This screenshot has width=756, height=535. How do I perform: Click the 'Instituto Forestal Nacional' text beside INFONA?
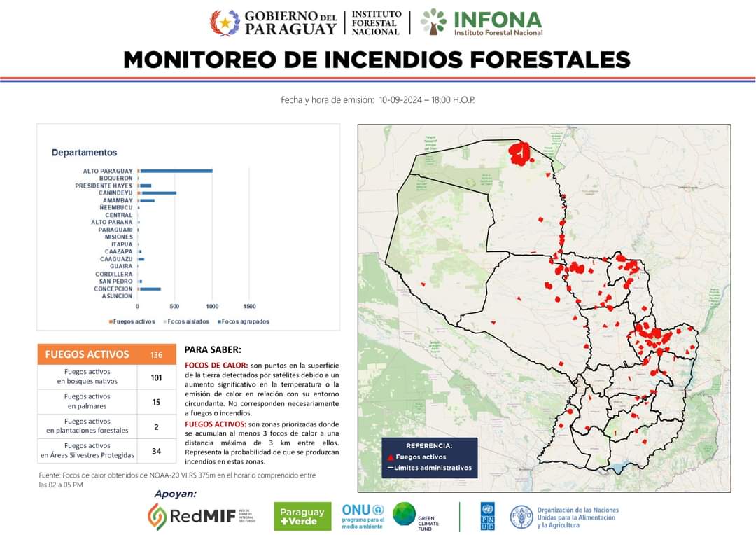(498, 33)
